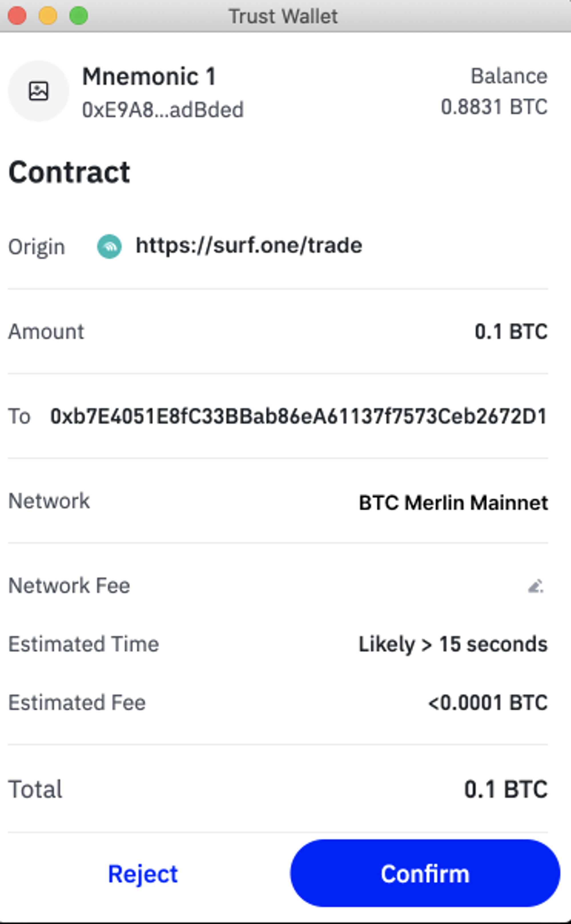The image size is (571, 924).
Task: Click the Likely > 15 seconds estimate
Action: click(453, 644)
